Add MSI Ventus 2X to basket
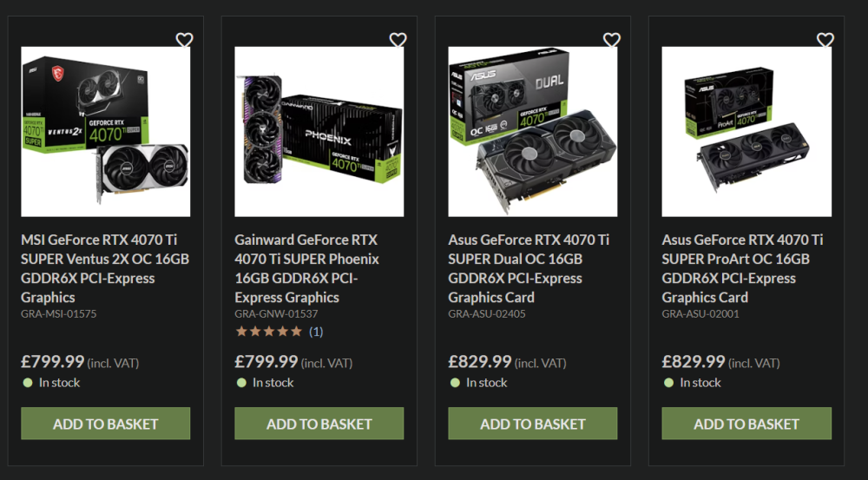Screen dimensions: 868x480 (106, 424)
